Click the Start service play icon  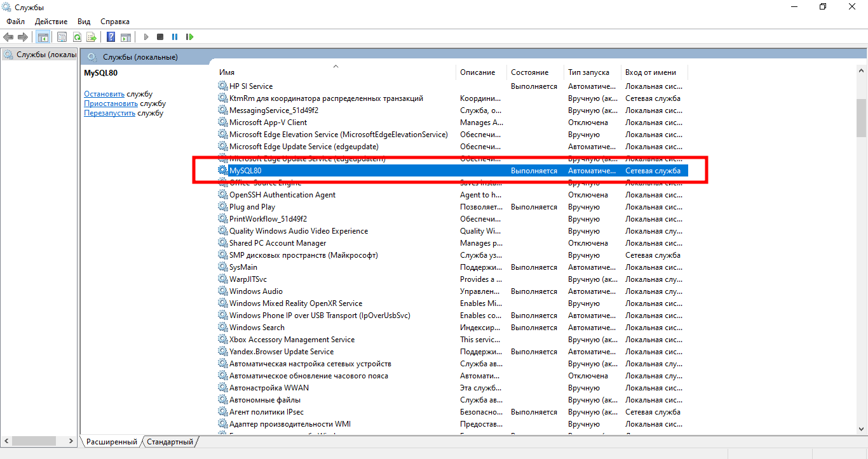click(146, 37)
